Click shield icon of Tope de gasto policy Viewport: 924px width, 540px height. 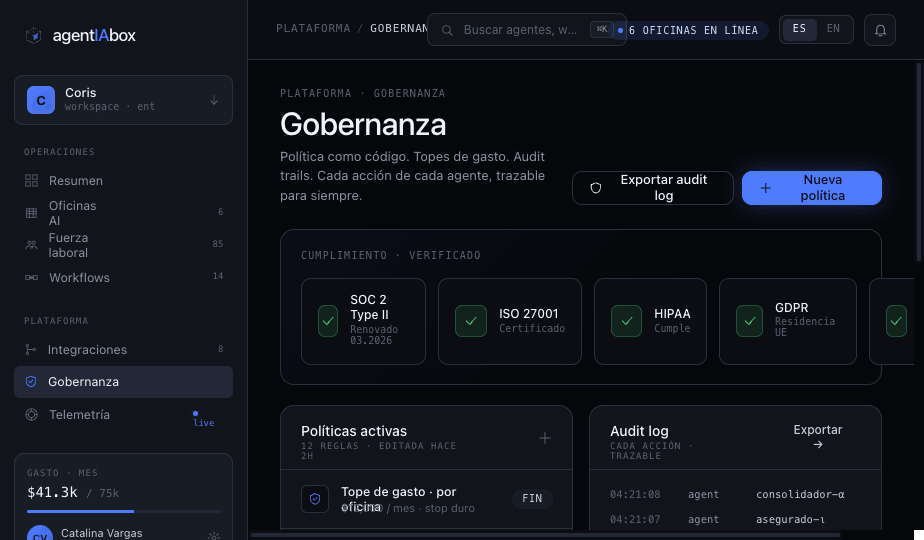point(315,499)
